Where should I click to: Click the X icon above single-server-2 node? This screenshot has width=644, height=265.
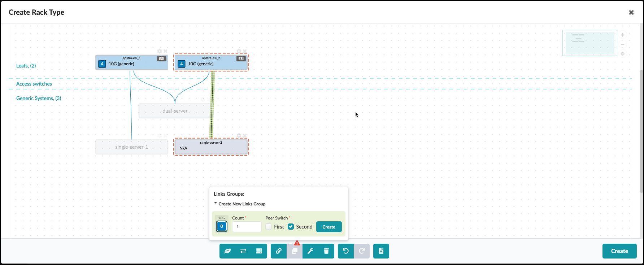tap(245, 136)
